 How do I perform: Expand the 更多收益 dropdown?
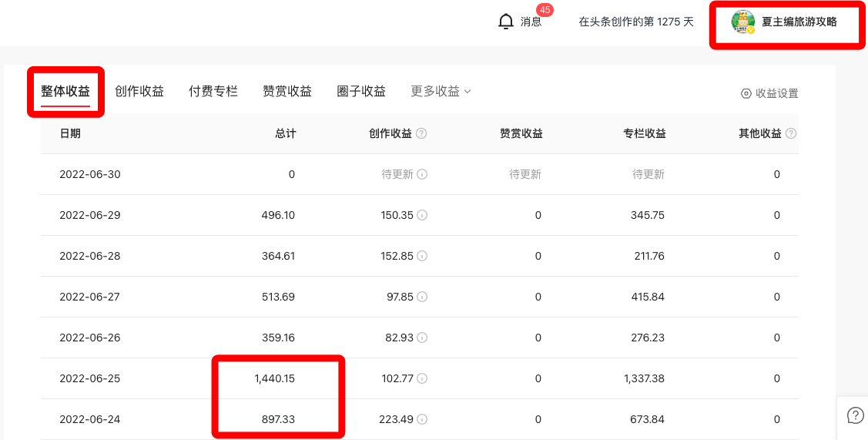tap(441, 92)
